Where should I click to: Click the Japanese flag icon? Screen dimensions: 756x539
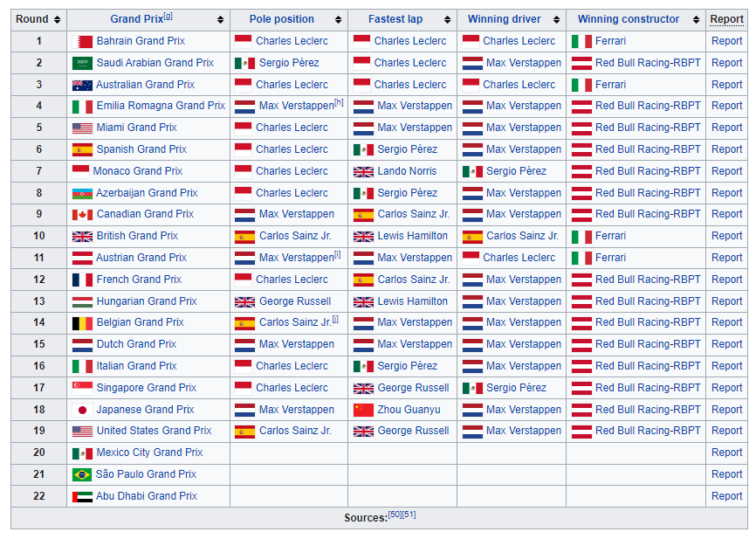(82, 411)
